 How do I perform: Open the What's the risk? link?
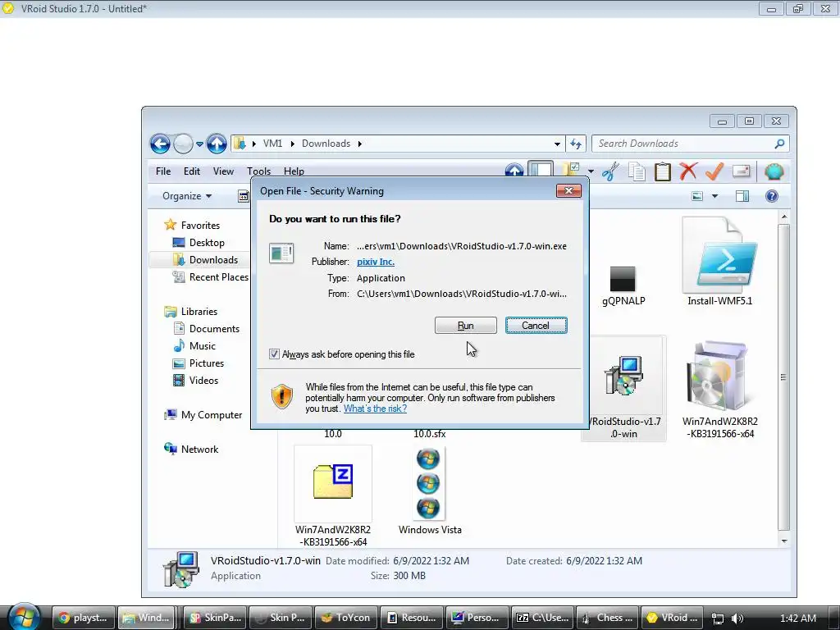375,409
